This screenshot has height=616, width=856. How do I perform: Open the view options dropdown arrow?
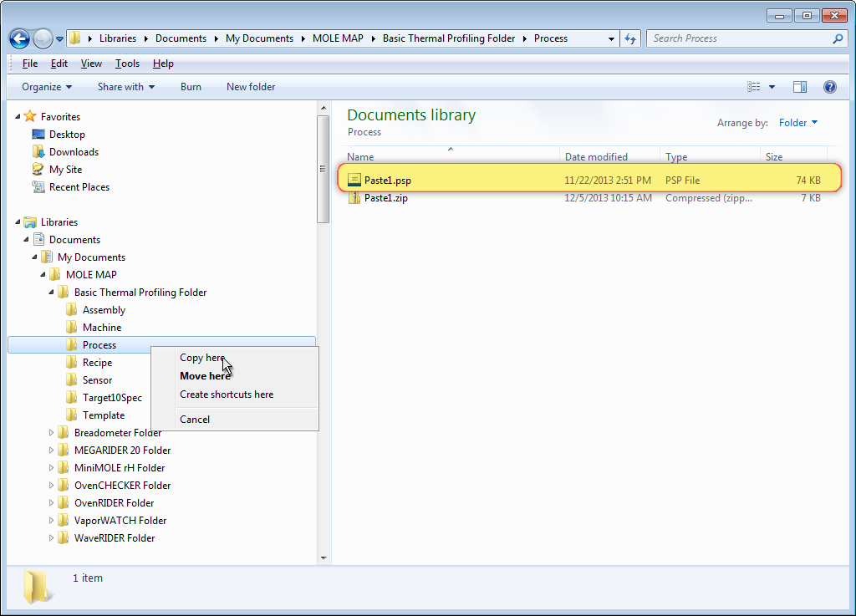coord(772,87)
